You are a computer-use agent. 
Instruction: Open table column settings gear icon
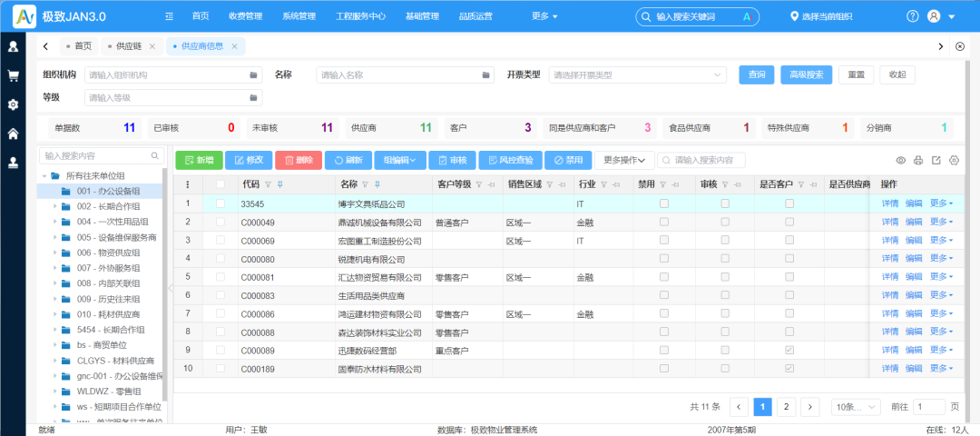[x=954, y=160]
